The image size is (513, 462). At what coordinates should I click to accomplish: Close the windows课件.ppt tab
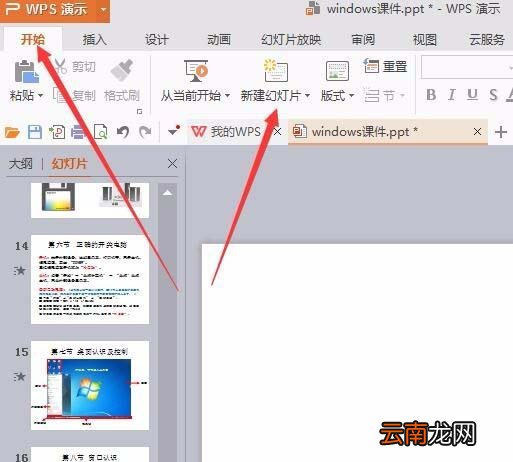point(477,132)
